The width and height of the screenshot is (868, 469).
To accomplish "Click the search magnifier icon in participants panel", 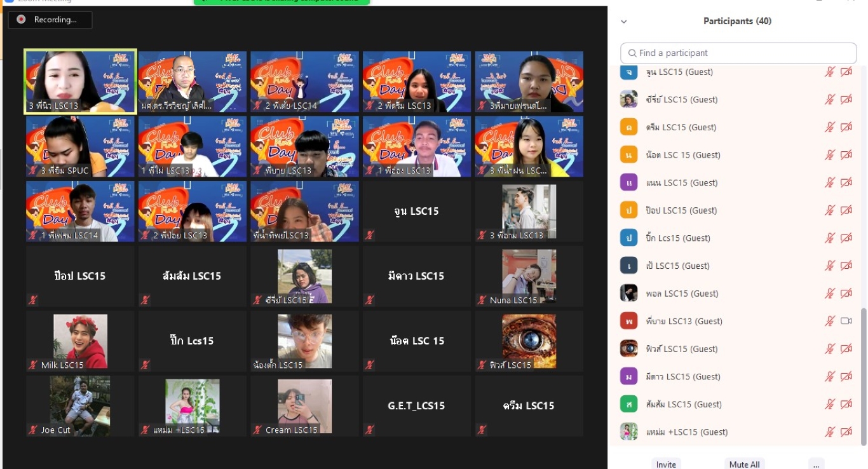I will (x=632, y=53).
